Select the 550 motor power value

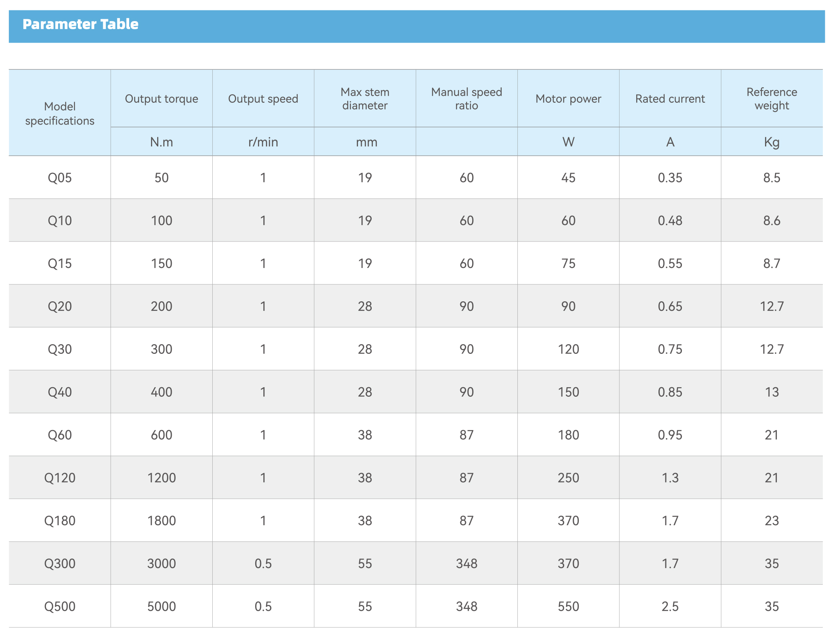click(x=568, y=606)
